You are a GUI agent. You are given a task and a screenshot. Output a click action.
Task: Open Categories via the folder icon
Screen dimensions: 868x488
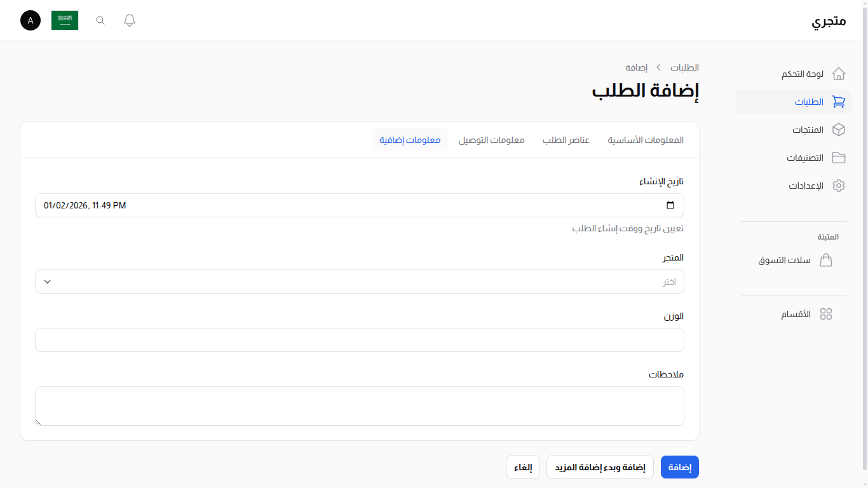(x=839, y=158)
